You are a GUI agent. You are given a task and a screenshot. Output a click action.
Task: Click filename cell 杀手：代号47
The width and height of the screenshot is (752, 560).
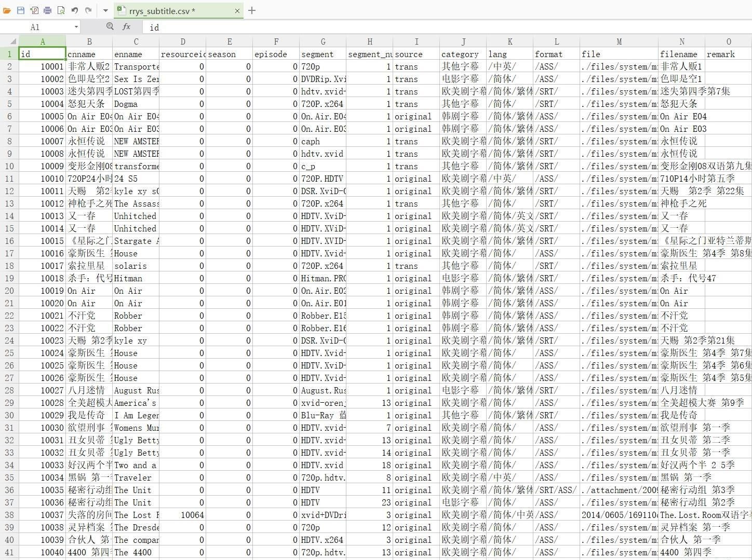coord(682,278)
